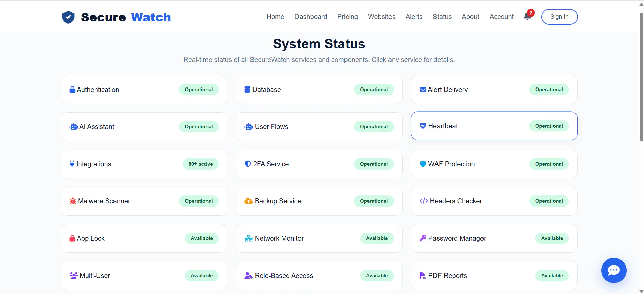644x294 pixels.
Task: Click the App Lock Available badge
Action: coord(201,238)
